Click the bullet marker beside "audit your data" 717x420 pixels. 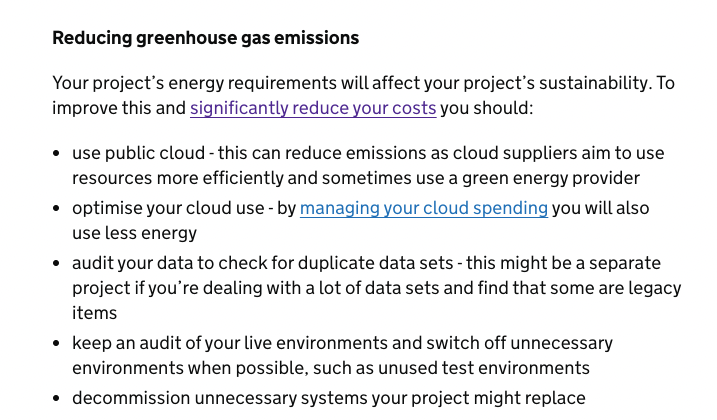[x=56, y=264]
